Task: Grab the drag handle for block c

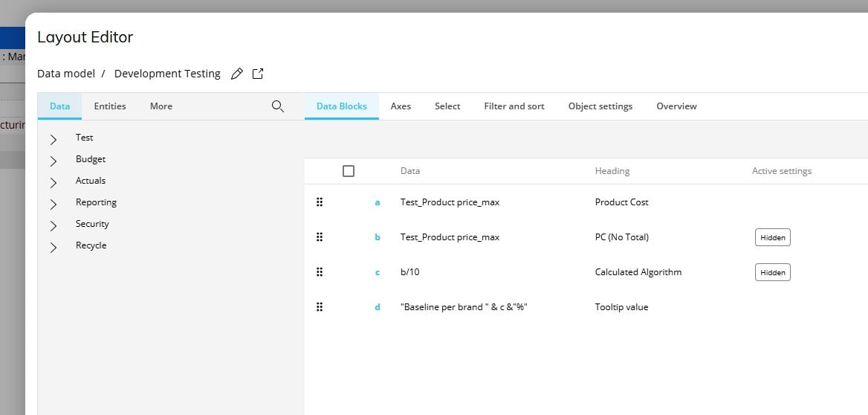Action: point(320,272)
